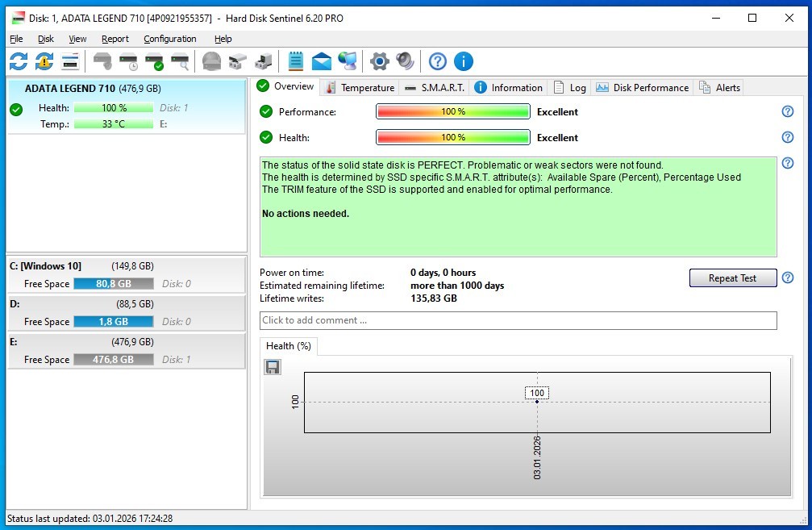Click the disk with bar chart icon
812x530 pixels.
pyautogui.click(x=238, y=61)
